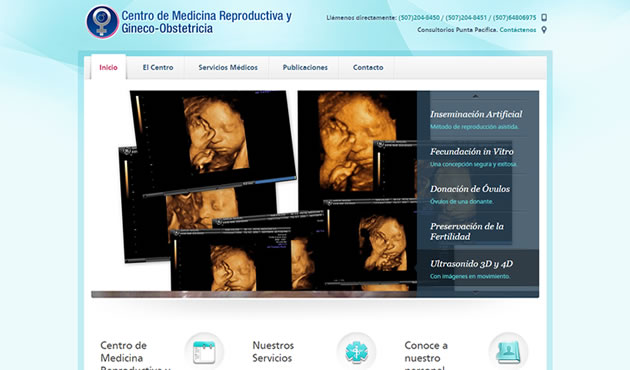Click the medical star icon beside Nuestros Servicios

pos(356,352)
